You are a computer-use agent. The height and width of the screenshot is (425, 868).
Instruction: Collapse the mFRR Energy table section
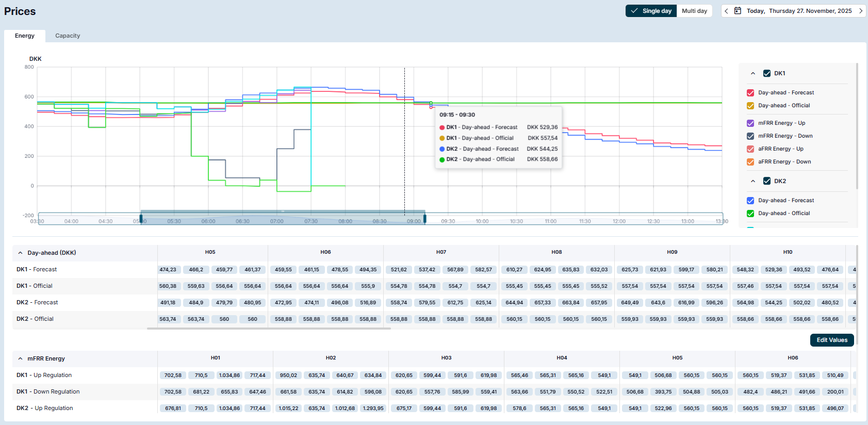[20, 358]
